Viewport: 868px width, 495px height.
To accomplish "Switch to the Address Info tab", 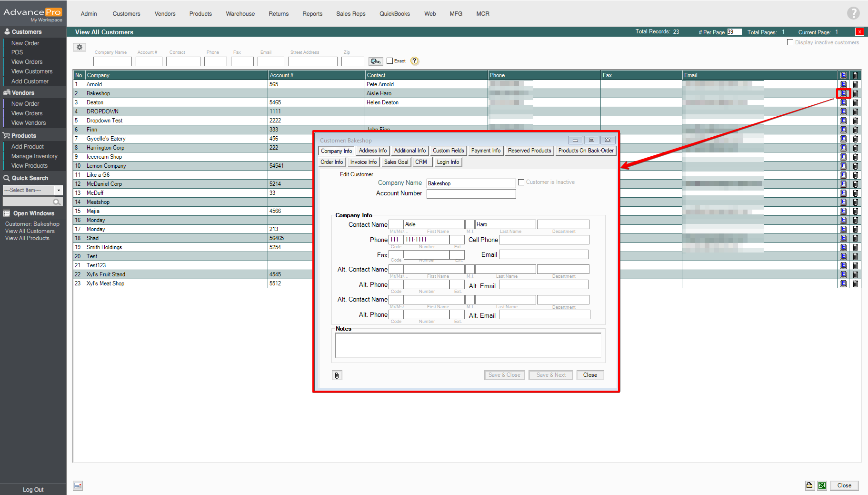I will 372,151.
